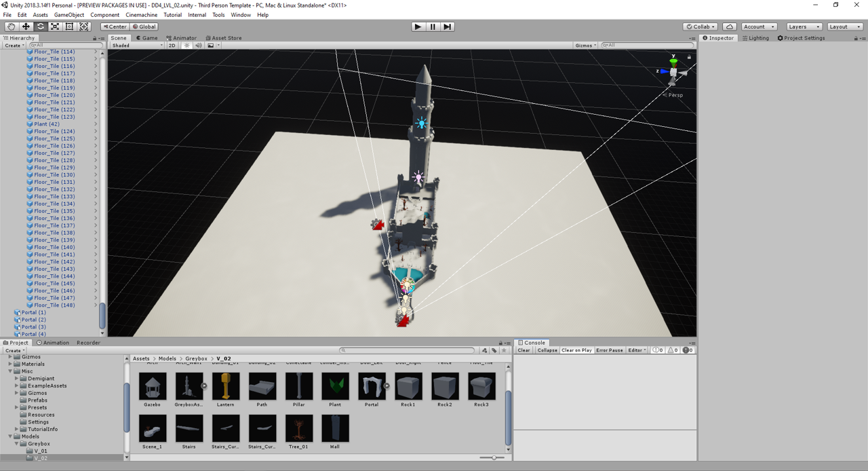Image resolution: width=868 pixels, height=471 pixels.
Task: Open the Layout dropdown
Action: 845,26
